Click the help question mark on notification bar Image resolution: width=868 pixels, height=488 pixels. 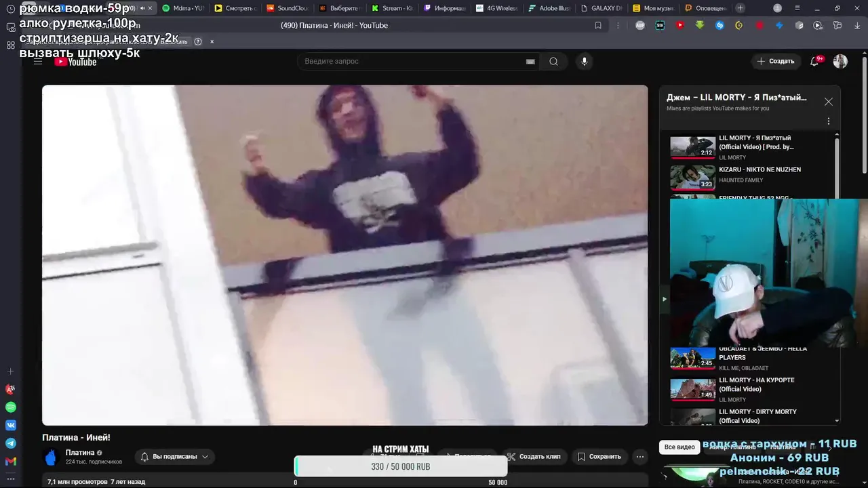point(198,41)
